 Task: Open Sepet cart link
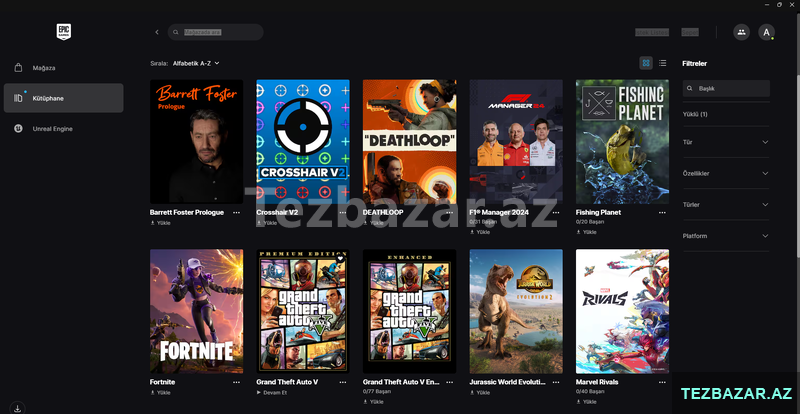pyautogui.click(x=690, y=32)
